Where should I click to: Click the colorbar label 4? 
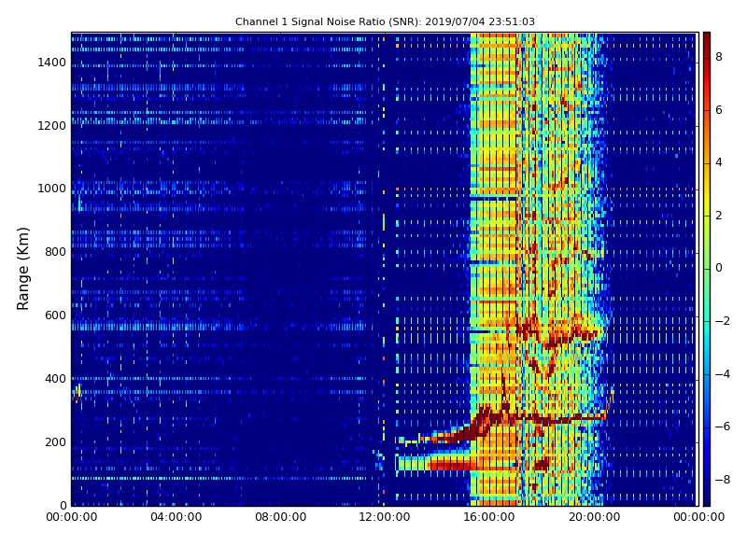coord(719,162)
